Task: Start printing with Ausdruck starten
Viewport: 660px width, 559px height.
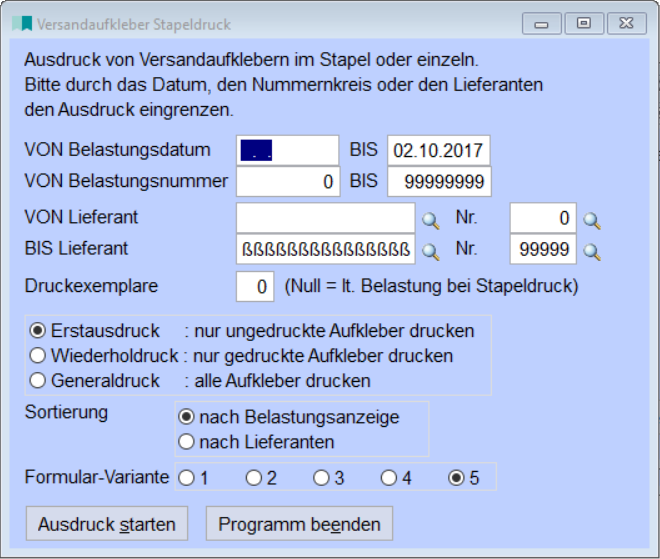Action: pos(107,524)
